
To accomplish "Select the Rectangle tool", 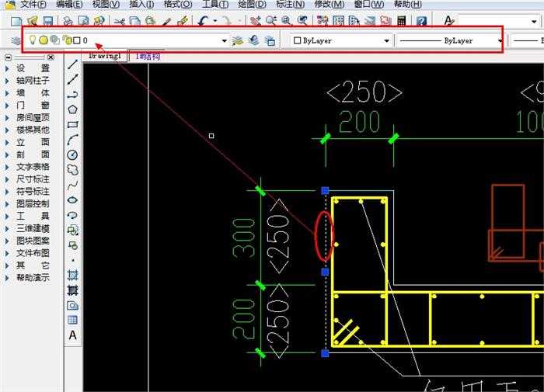I will pyautogui.click(x=72, y=125).
